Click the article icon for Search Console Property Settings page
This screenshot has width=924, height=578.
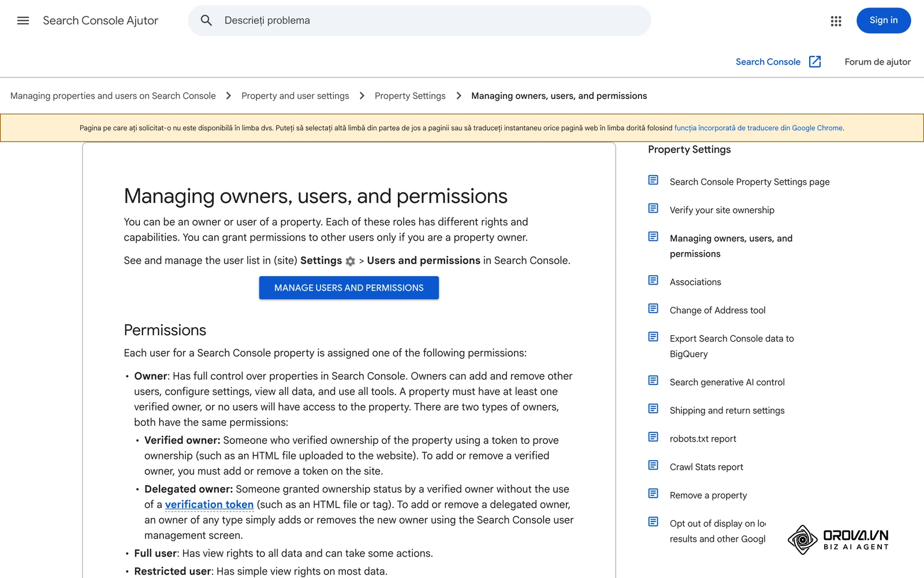[x=653, y=180]
